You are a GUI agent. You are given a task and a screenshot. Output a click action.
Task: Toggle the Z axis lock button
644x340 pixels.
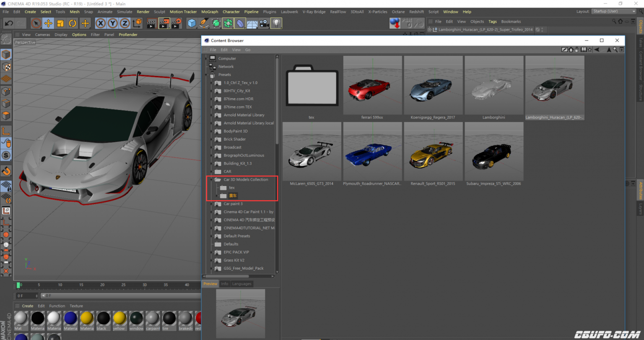(125, 24)
